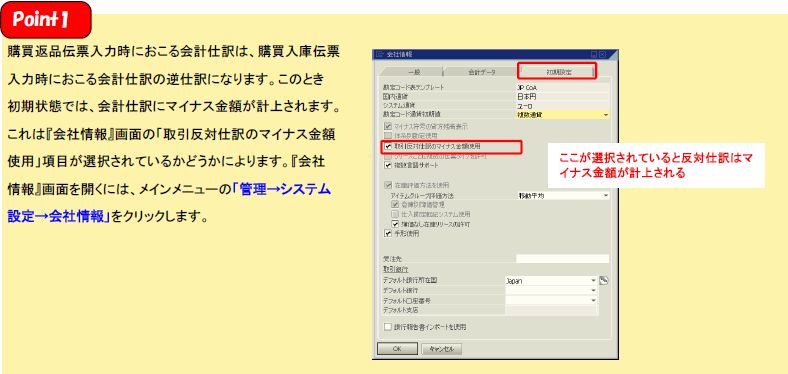Click the デフォルト支店 field
Viewport: 788px width, 374px height.
(551, 310)
